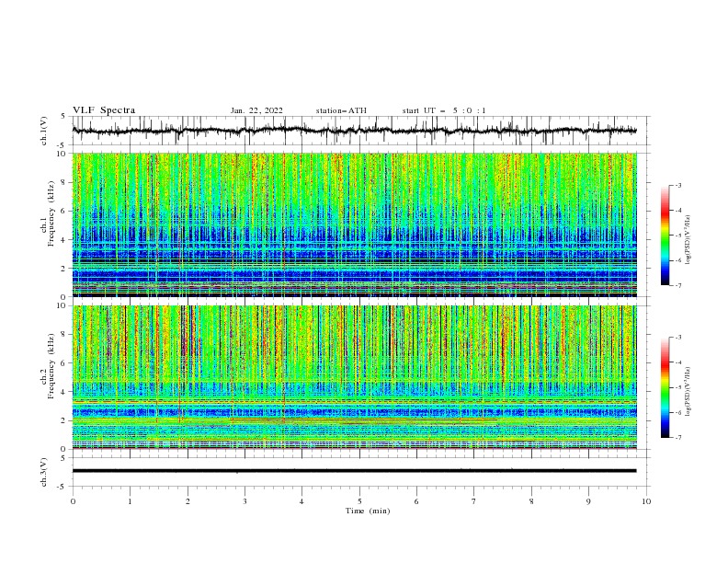Click the "VLF Spectra" title text
Screen dimensions: 728x563
tap(104, 110)
